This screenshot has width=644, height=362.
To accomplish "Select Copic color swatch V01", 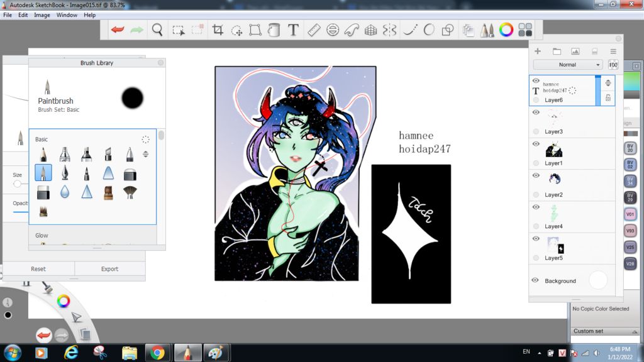I will [630, 214].
